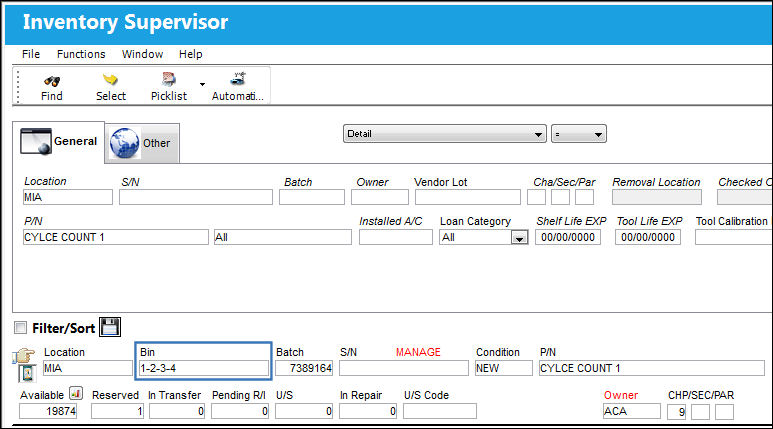The width and height of the screenshot is (773, 429).
Task: Click the CHP/SEC/PAR box containing 9
Action: tap(676, 412)
